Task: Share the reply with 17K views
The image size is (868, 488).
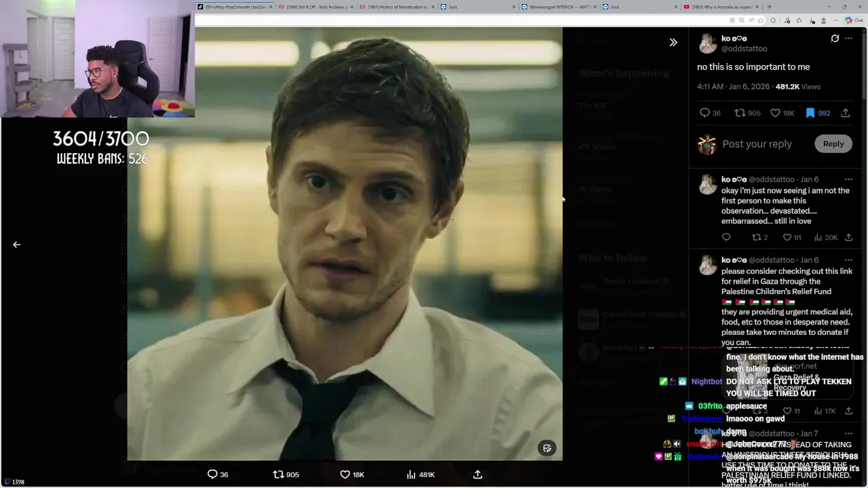Action: tap(848, 411)
